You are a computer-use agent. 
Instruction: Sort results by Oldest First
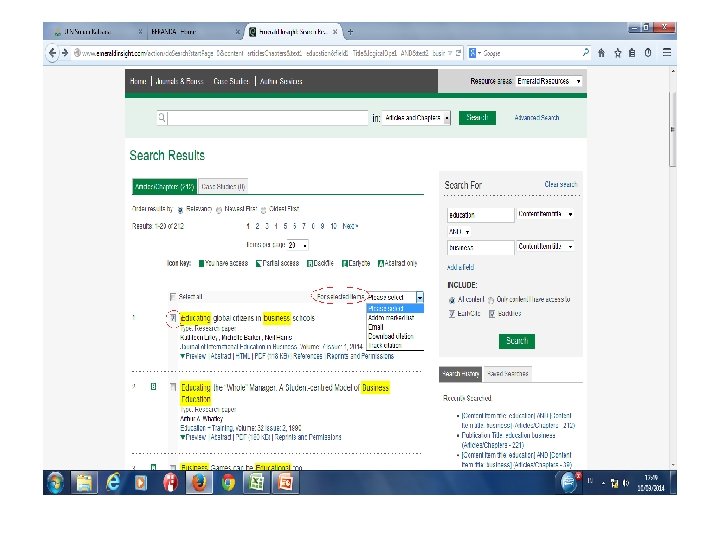(264, 209)
